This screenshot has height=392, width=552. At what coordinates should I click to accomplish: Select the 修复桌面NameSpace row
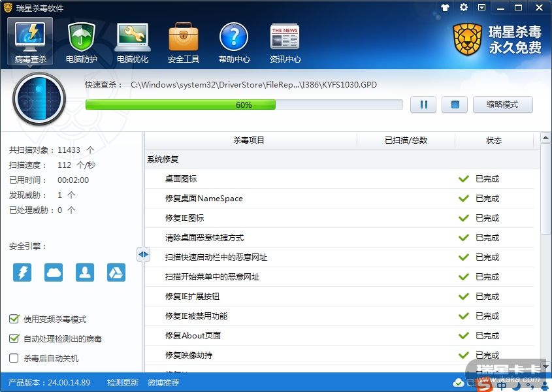(x=340, y=199)
